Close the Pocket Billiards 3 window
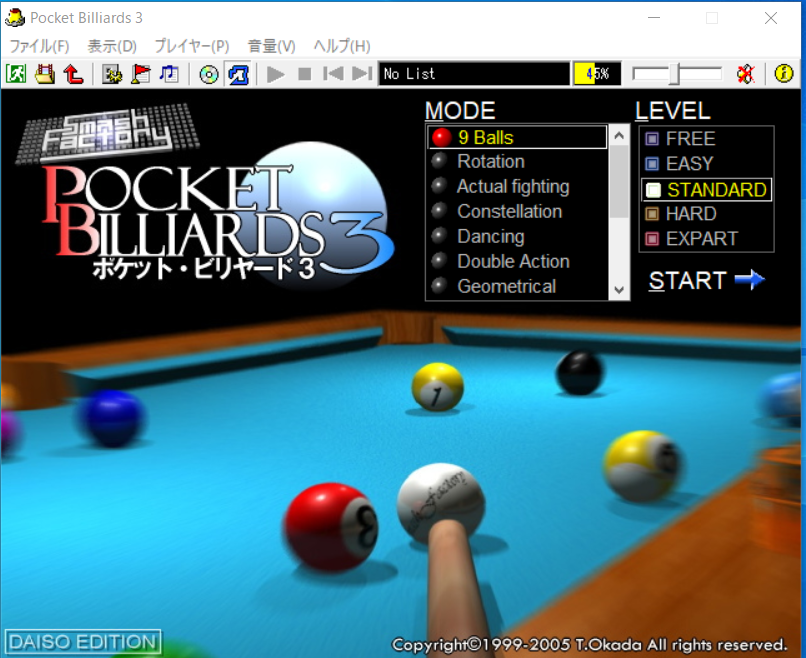This screenshot has width=806, height=658. [x=771, y=18]
